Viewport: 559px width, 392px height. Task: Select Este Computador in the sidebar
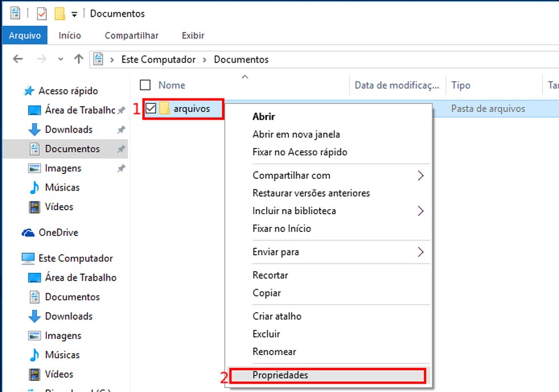[x=75, y=258]
